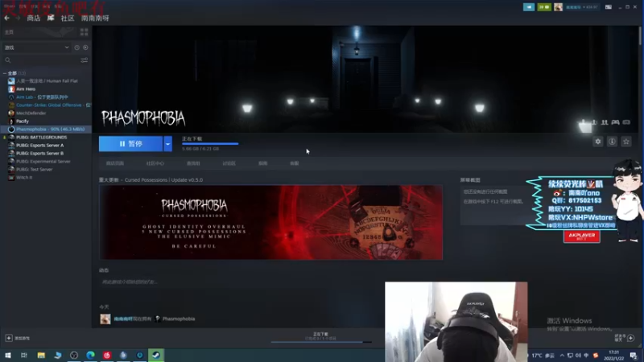Click the library search field
Screen dimensions: 644x362
pyautogui.click(x=41, y=60)
